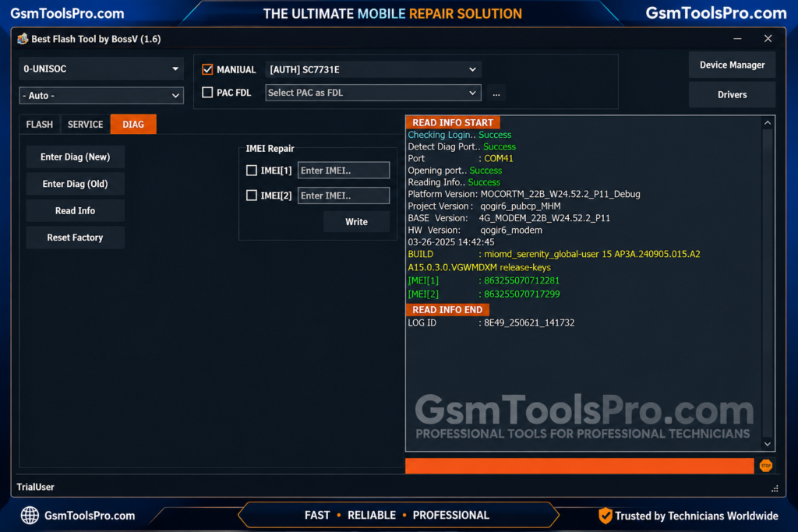Uncheck the MANUAL checkbox
The height and width of the screenshot is (532, 798).
coord(207,69)
